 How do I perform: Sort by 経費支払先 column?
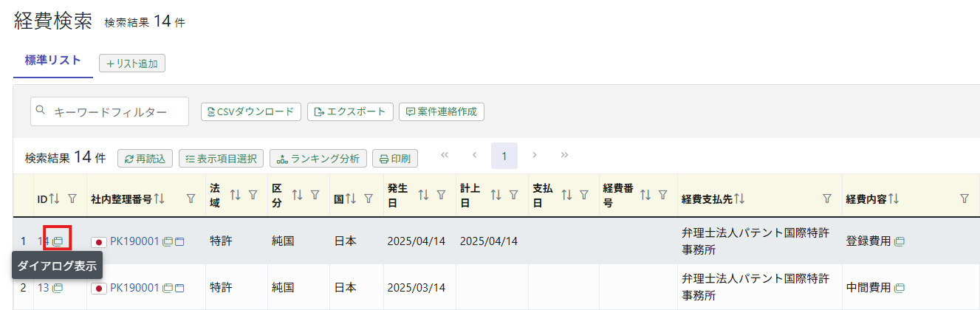click(x=739, y=199)
